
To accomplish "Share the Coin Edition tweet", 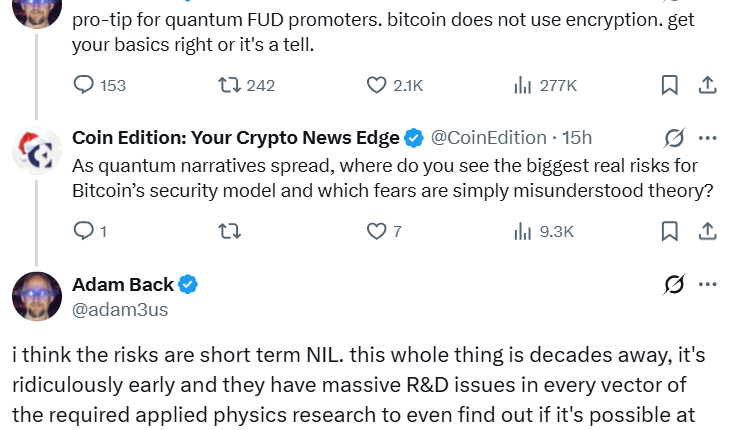I will (x=707, y=231).
